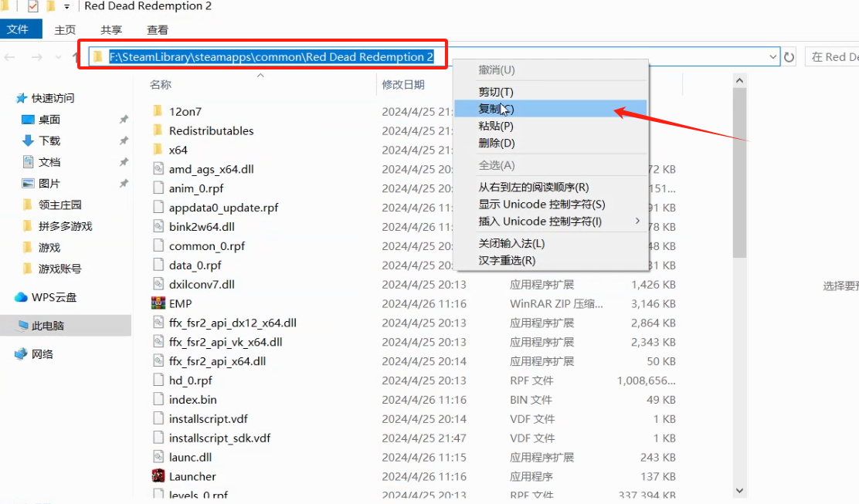The image size is (859, 504).
Task: Open the 查看 ribbon tab
Action: 158,29
